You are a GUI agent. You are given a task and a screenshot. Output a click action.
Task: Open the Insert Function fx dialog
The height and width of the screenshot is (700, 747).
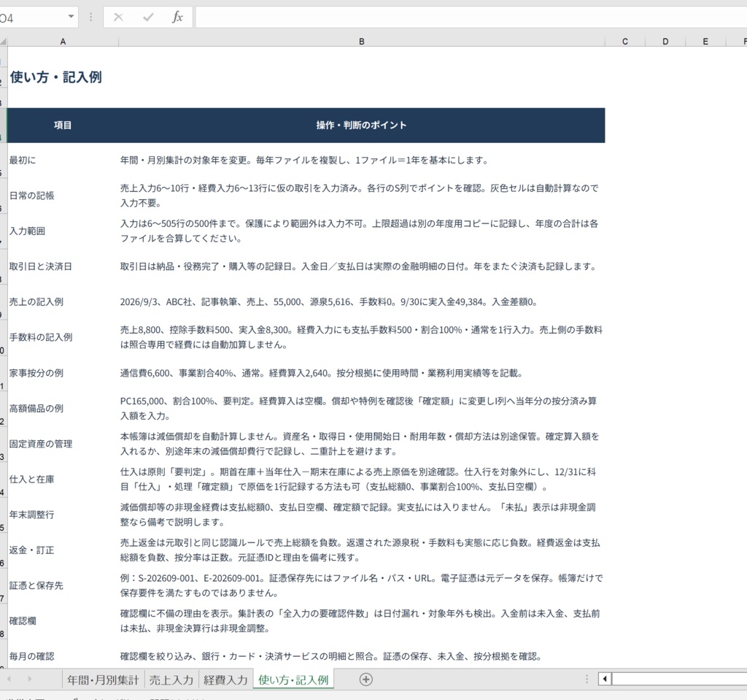point(177,18)
